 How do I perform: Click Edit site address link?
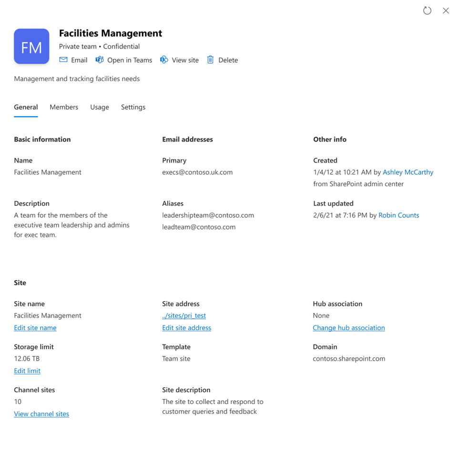point(186,328)
